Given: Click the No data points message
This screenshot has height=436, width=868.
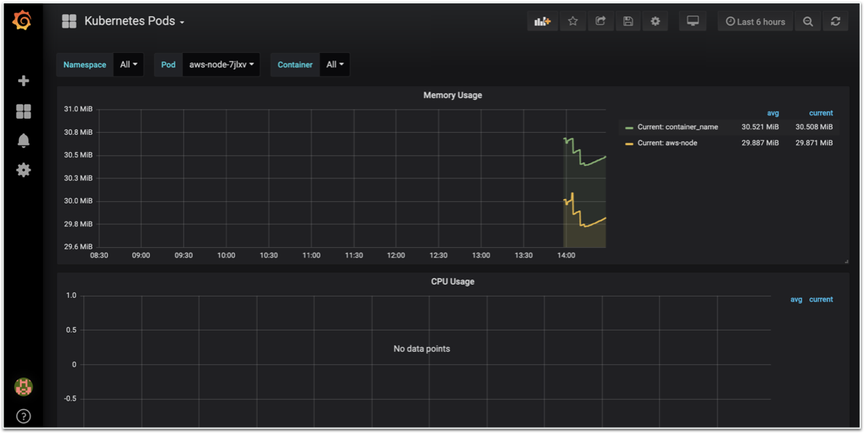Looking at the screenshot, I should click(x=422, y=349).
